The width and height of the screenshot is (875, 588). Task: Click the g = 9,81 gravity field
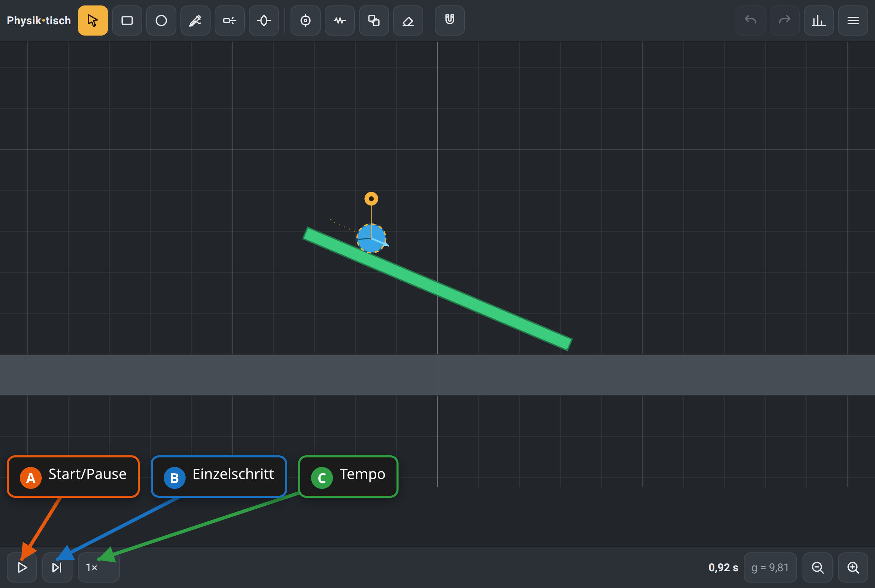[x=770, y=567]
